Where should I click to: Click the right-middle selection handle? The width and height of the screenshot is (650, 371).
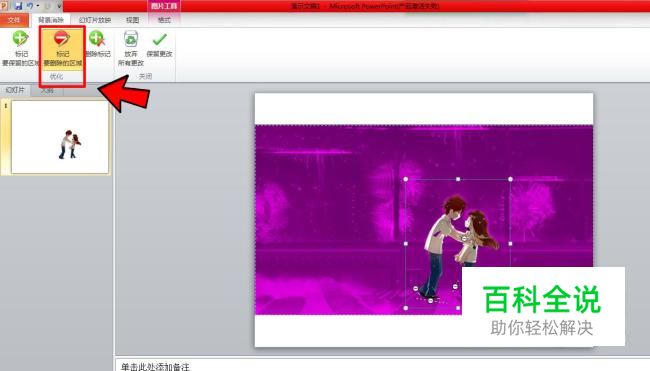point(510,244)
